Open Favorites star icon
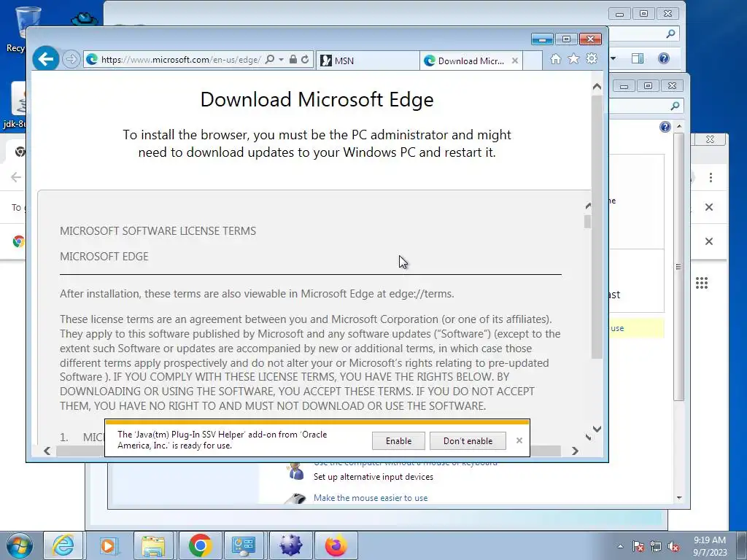This screenshot has width=747, height=560. [573, 59]
